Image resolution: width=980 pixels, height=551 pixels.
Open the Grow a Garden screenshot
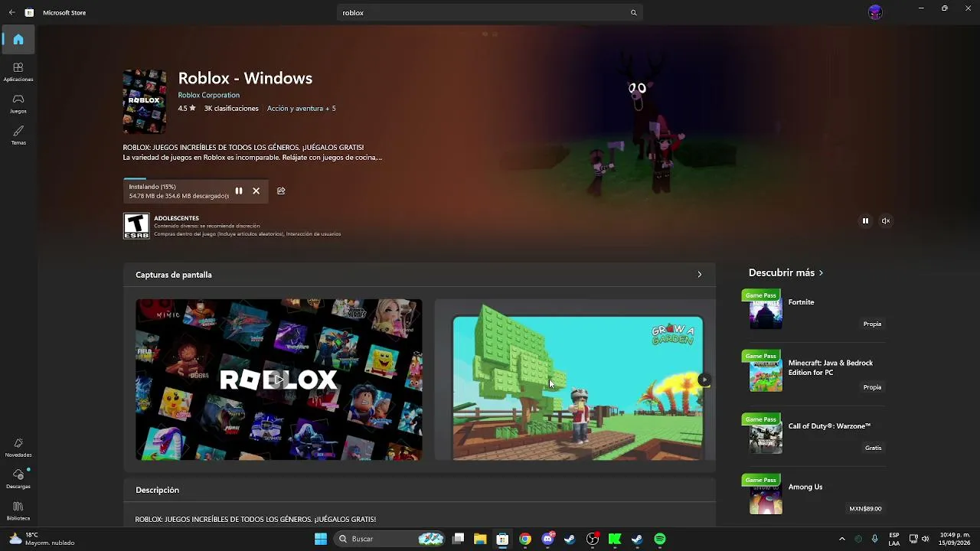pyautogui.click(x=575, y=380)
